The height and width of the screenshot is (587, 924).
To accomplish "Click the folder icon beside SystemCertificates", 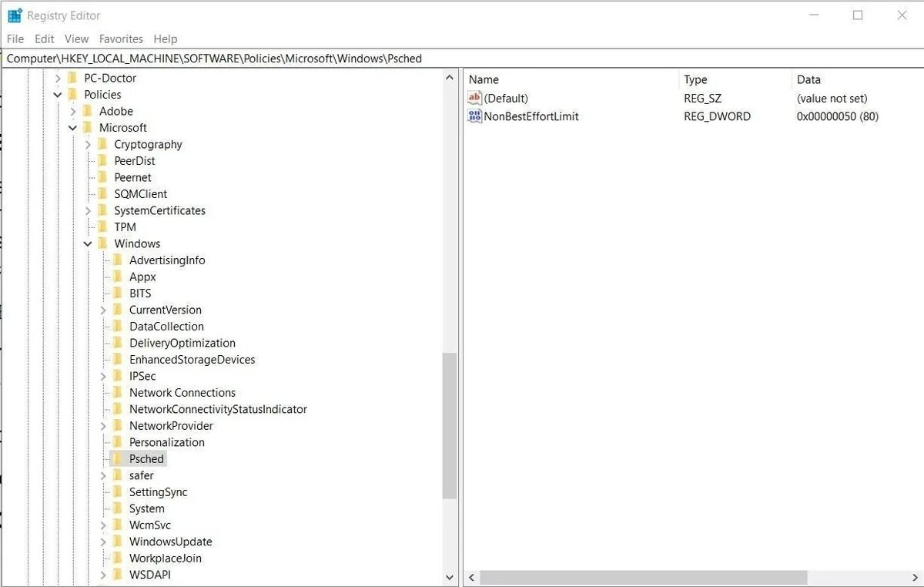I will point(102,210).
